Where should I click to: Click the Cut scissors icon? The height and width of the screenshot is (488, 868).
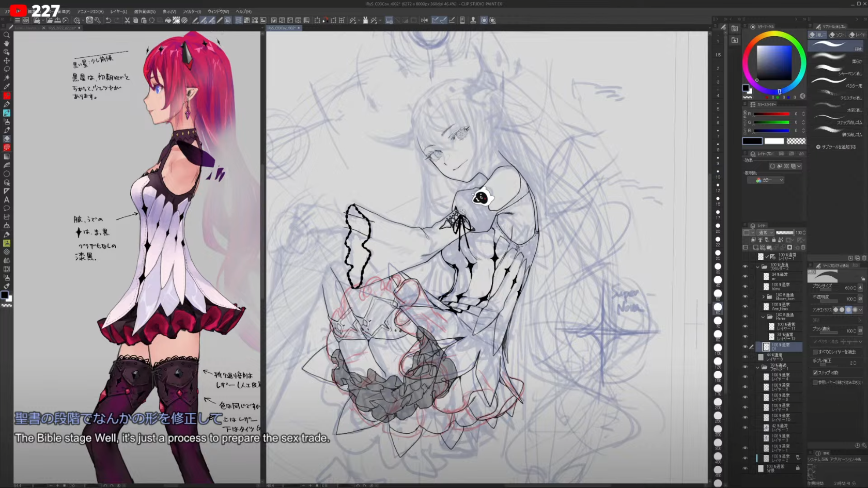pos(127,21)
